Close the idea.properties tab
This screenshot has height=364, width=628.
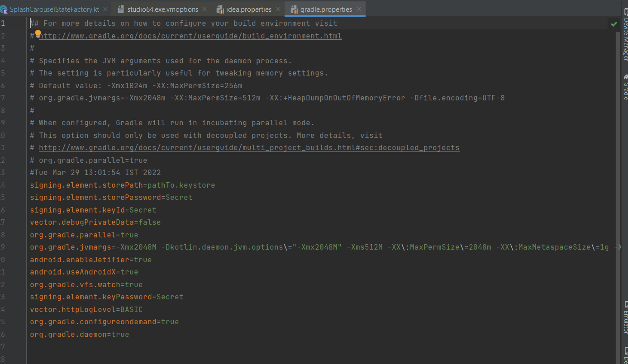coord(278,9)
